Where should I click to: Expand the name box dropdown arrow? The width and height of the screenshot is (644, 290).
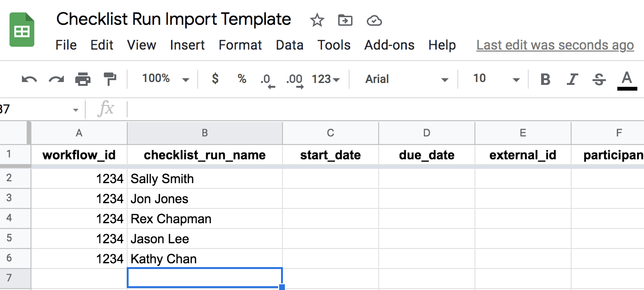[76, 110]
